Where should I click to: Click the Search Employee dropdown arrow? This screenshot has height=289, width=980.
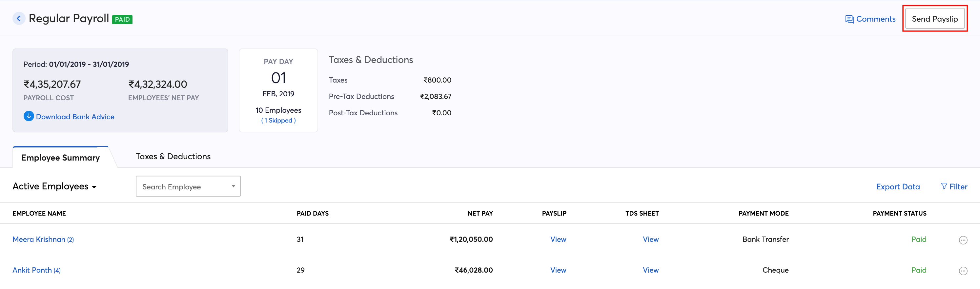233,186
